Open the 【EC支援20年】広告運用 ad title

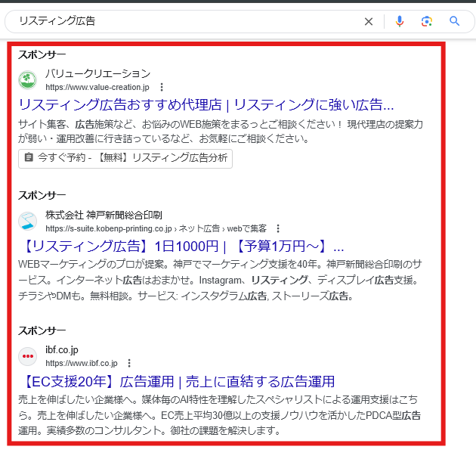[x=176, y=381]
